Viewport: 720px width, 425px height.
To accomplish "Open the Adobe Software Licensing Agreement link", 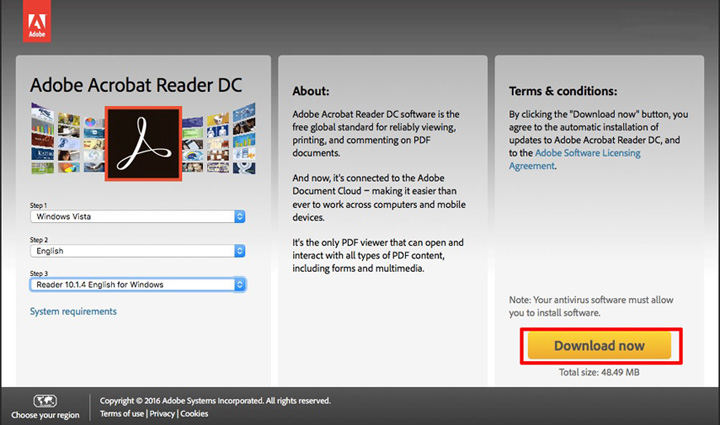I will 574,159.
